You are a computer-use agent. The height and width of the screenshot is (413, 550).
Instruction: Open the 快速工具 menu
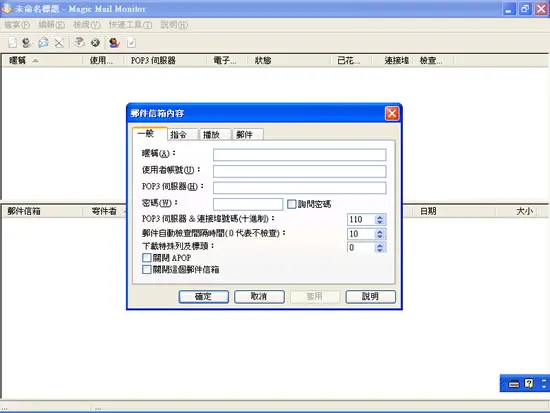click(130, 25)
